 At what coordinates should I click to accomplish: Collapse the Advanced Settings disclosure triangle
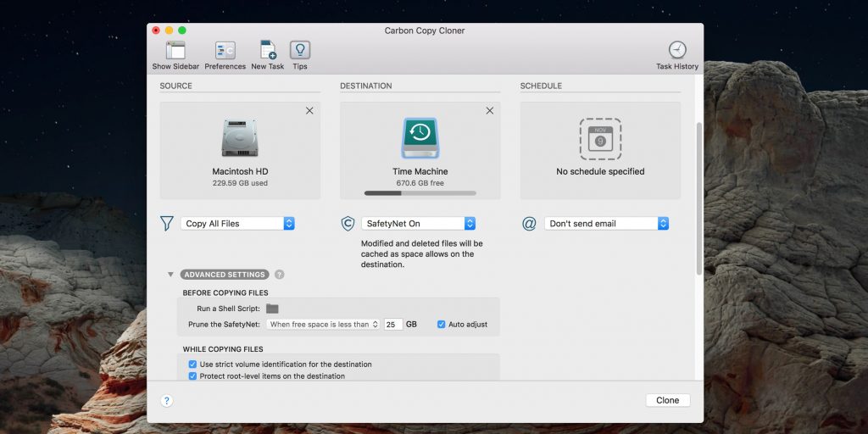(x=170, y=275)
